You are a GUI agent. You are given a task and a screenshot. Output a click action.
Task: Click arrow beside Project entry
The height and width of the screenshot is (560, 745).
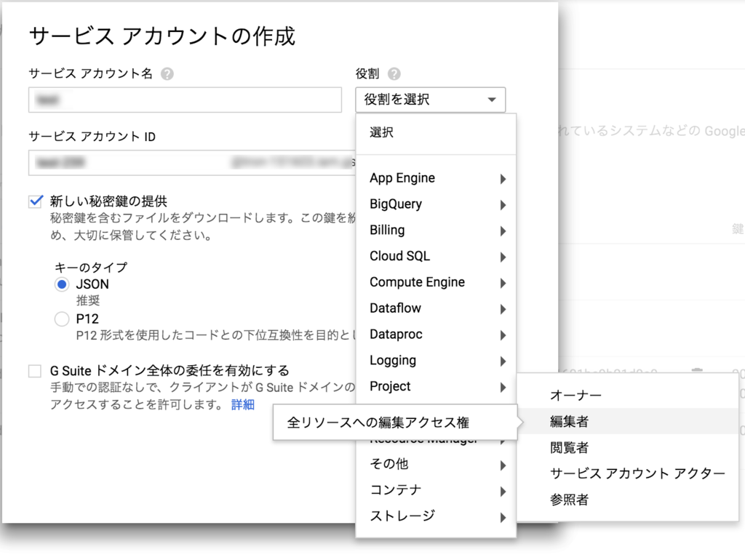tap(503, 388)
